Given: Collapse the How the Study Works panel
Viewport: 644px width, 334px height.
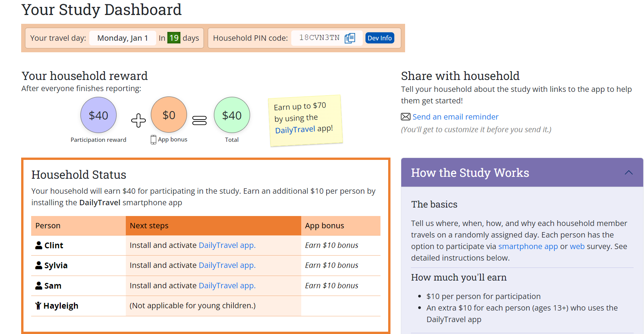Looking at the screenshot, I should click(629, 173).
